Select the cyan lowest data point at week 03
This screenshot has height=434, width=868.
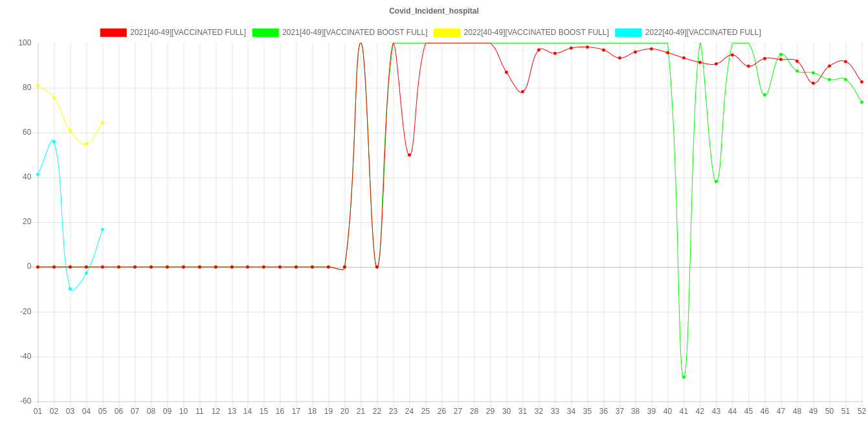coord(70,289)
